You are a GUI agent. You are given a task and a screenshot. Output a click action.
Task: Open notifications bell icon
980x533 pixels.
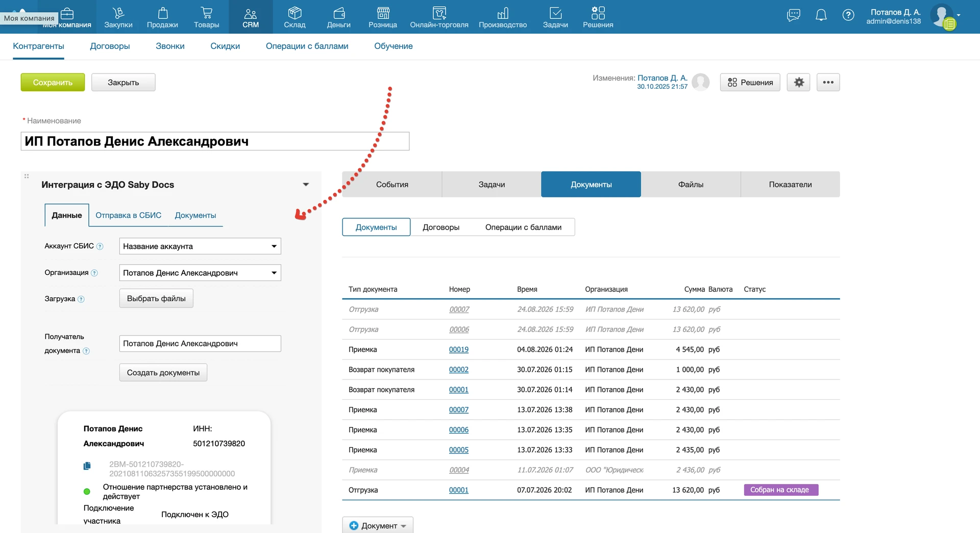coord(821,15)
